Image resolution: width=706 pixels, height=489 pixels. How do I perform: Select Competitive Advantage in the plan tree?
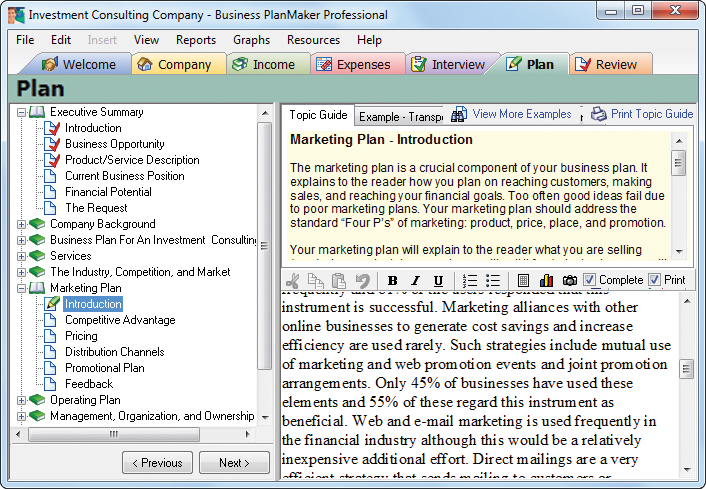click(x=120, y=320)
